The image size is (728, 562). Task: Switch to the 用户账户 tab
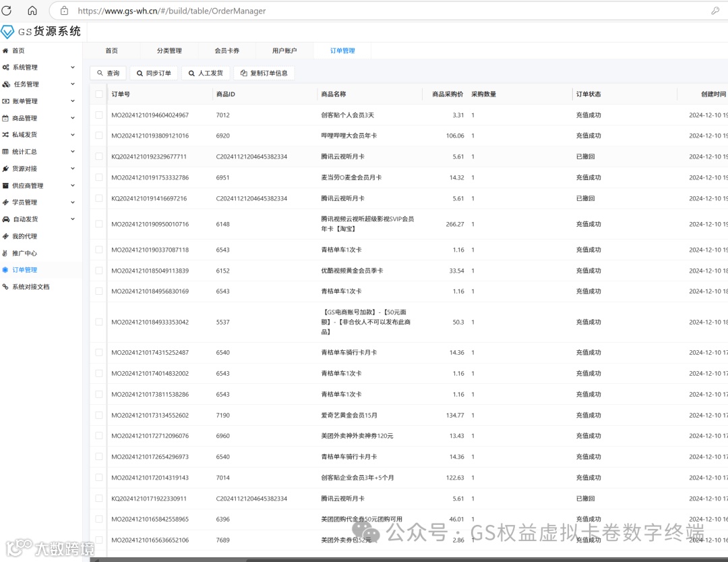tap(284, 51)
